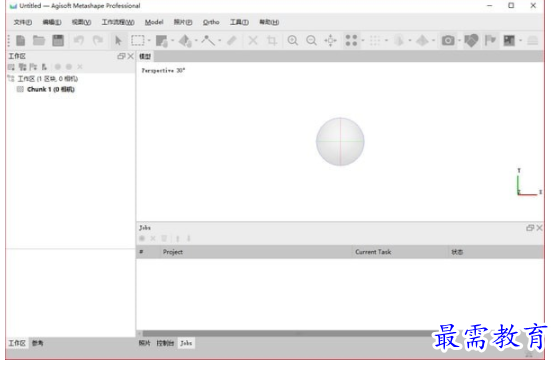The image size is (556, 368).
Task: Click the Delete Selection X icon in the toolbar
Action: click(253, 40)
